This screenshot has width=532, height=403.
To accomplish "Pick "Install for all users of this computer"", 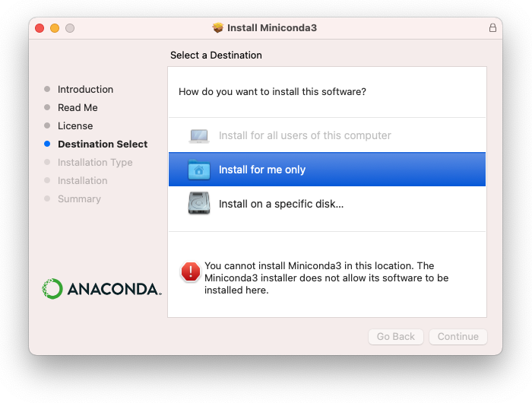I will click(305, 136).
